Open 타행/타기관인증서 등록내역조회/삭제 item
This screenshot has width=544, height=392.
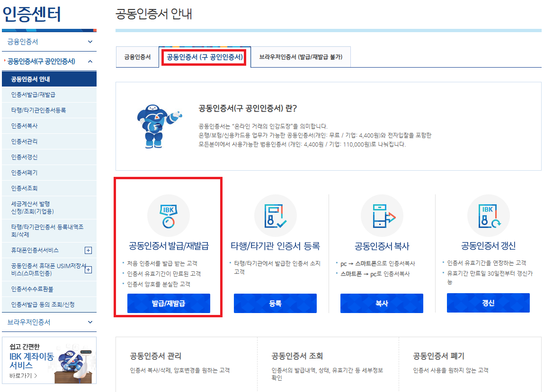point(49,231)
